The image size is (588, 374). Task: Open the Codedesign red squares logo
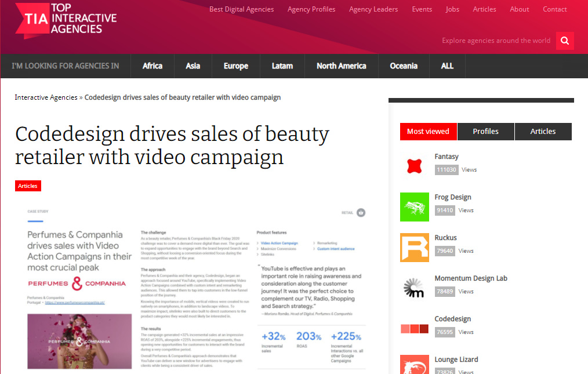pos(415,329)
